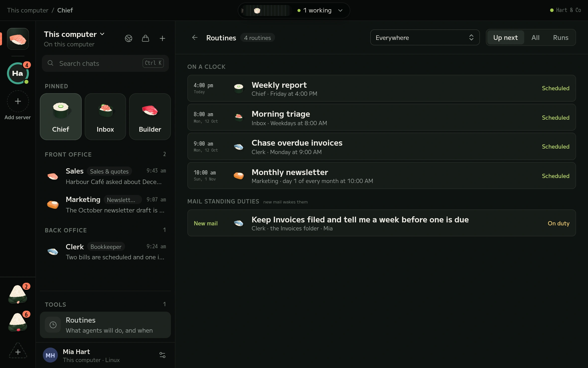Open the Chase overdue invoices routine
This screenshot has width=588, height=368.
(x=381, y=146)
